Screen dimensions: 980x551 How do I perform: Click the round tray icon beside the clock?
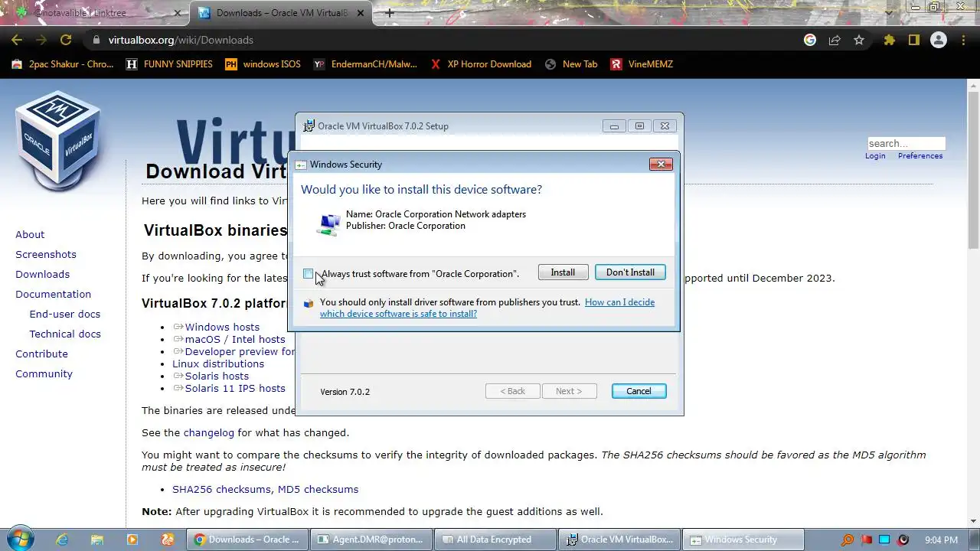(903, 540)
